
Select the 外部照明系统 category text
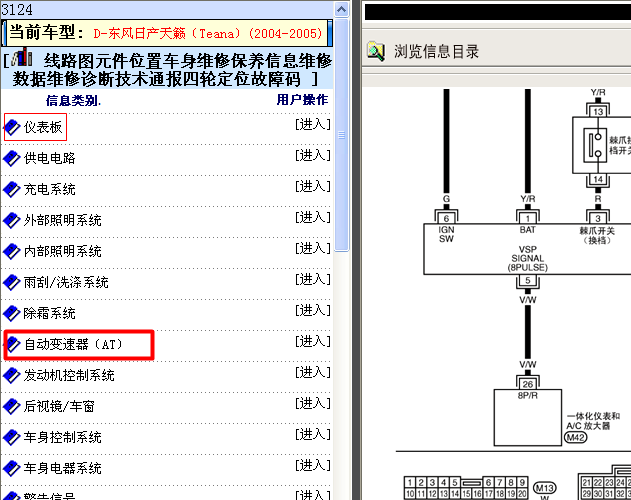[62, 220]
